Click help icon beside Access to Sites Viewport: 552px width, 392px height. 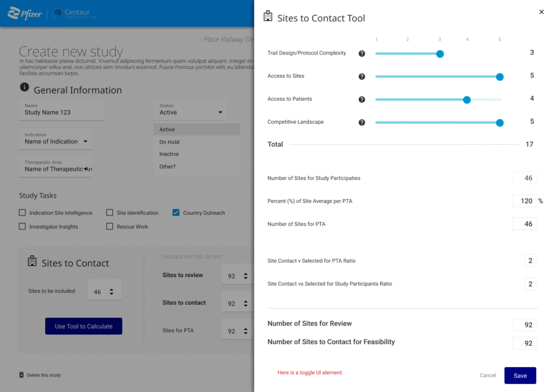pyautogui.click(x=362, y=76)
